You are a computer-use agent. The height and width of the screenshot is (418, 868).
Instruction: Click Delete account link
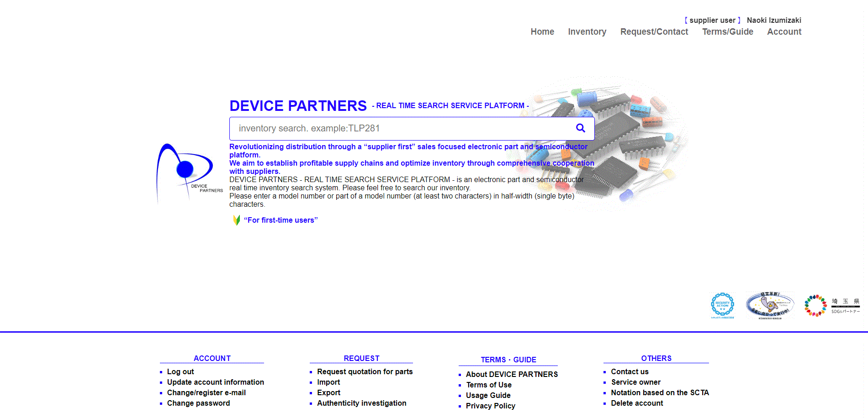click(x=637, y=403)
